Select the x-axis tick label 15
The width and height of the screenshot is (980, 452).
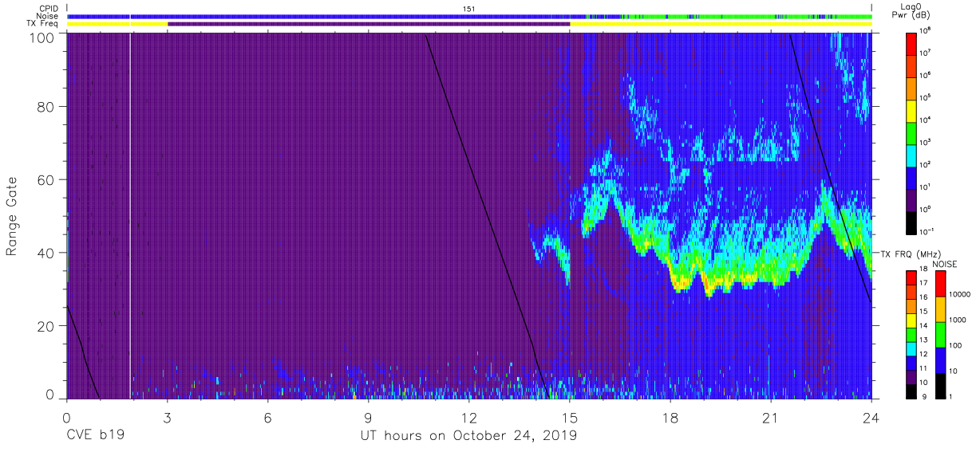coord(570,418)
